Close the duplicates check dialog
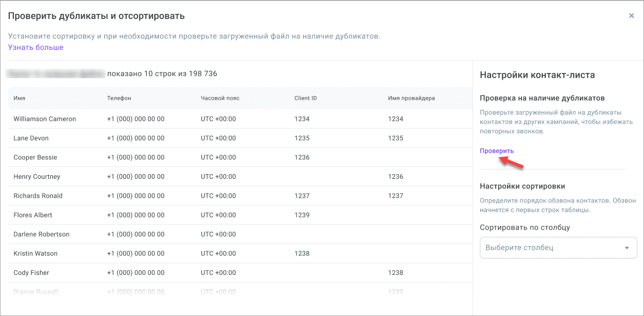The width and height of the screenshot is (644, 316). pyautogui.click(x=632, y=16)
